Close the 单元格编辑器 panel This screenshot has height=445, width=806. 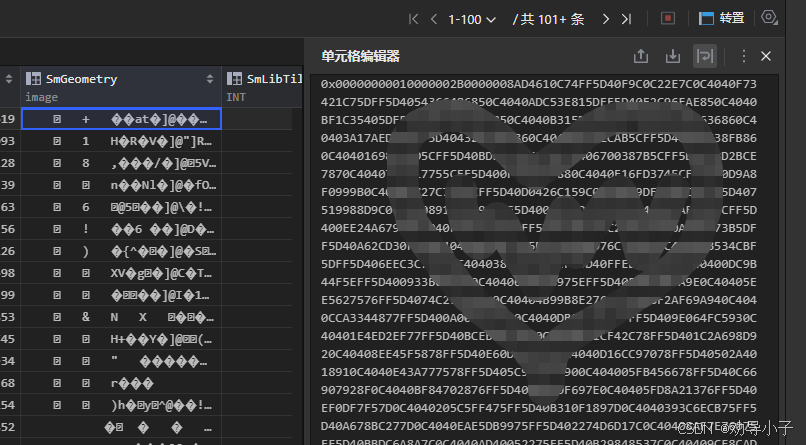[x=766, y=56]
